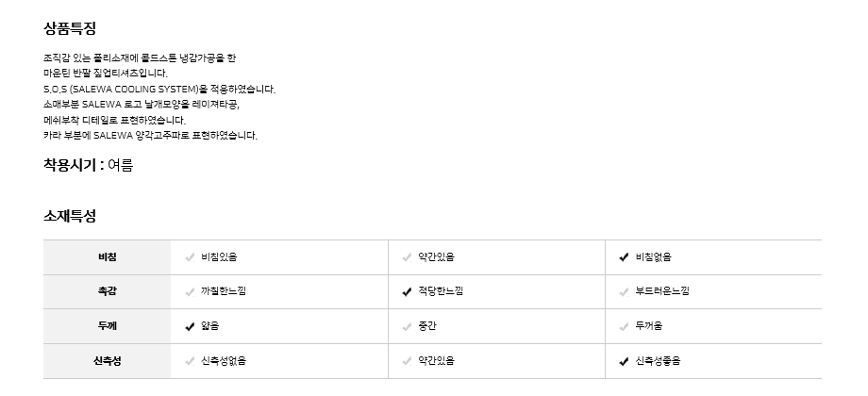The image size is (868, 396).
Task: Click the 소재특성 section heading
Action: tap(70, 216)
